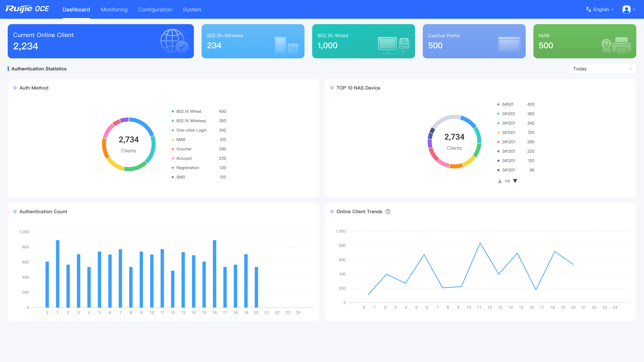The height and width of the screenshot is (362, 644).
Task: Open the Current Online Client card
Action: tap(101, 41)
